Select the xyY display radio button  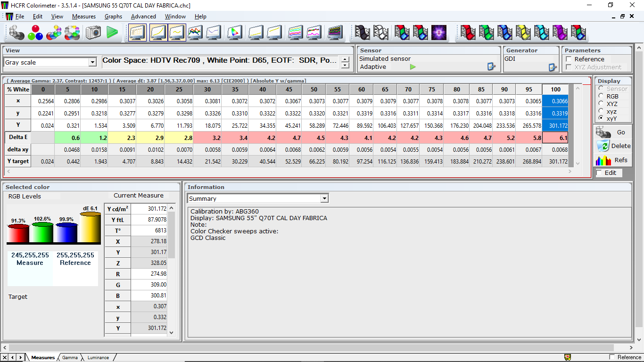click(601, 119)
